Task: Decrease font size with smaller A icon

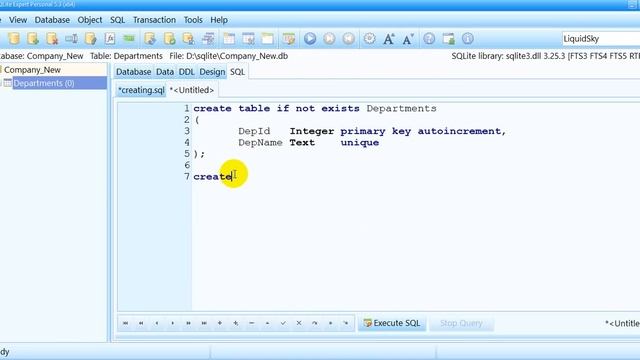Action: 408,39
